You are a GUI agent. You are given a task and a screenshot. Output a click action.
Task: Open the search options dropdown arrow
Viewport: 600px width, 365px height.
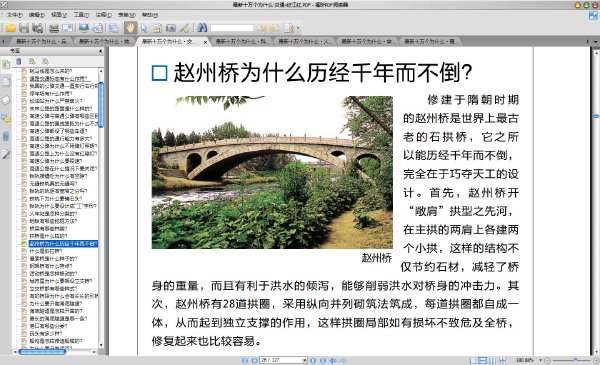click(x=298, y=28)
